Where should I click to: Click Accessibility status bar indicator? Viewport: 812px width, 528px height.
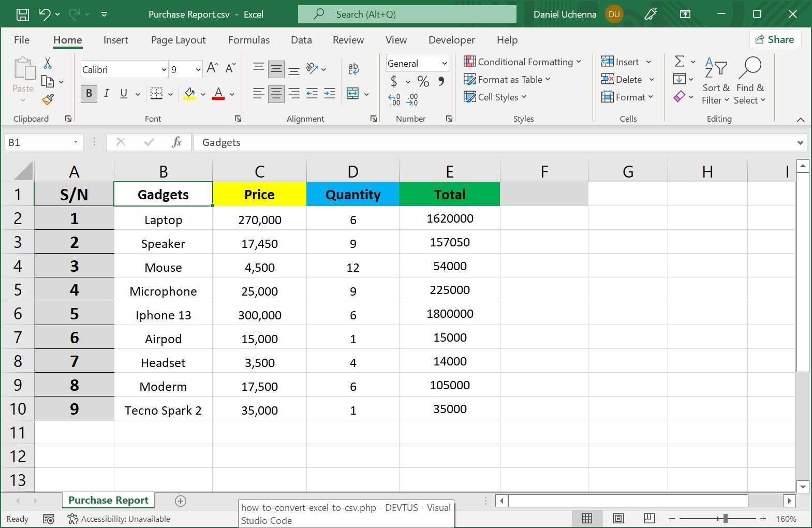[119, 519]
